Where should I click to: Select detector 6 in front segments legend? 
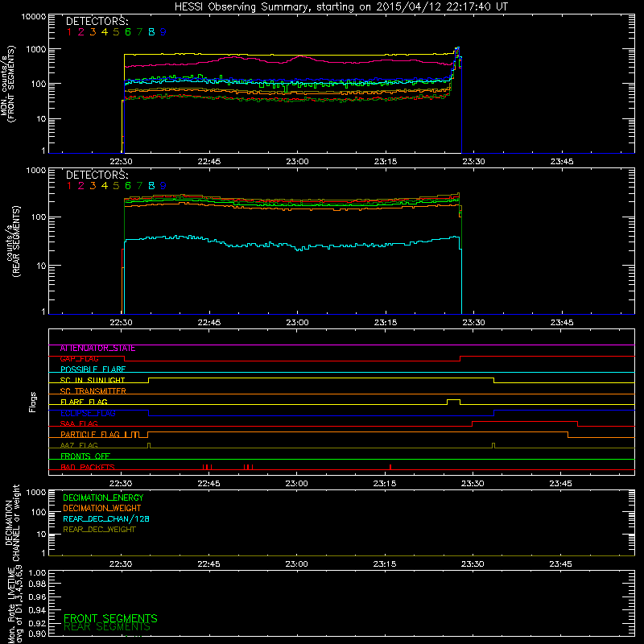coord(128,32)
